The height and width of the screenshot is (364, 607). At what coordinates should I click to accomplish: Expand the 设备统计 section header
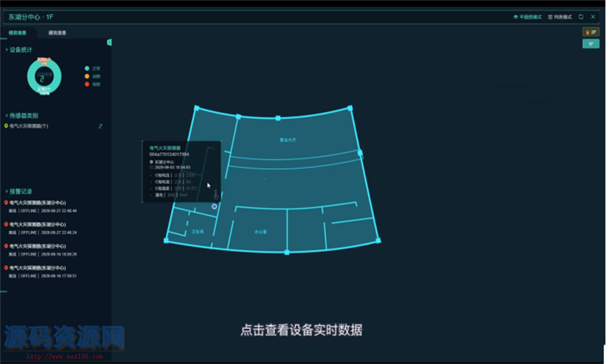pos(21,50)
